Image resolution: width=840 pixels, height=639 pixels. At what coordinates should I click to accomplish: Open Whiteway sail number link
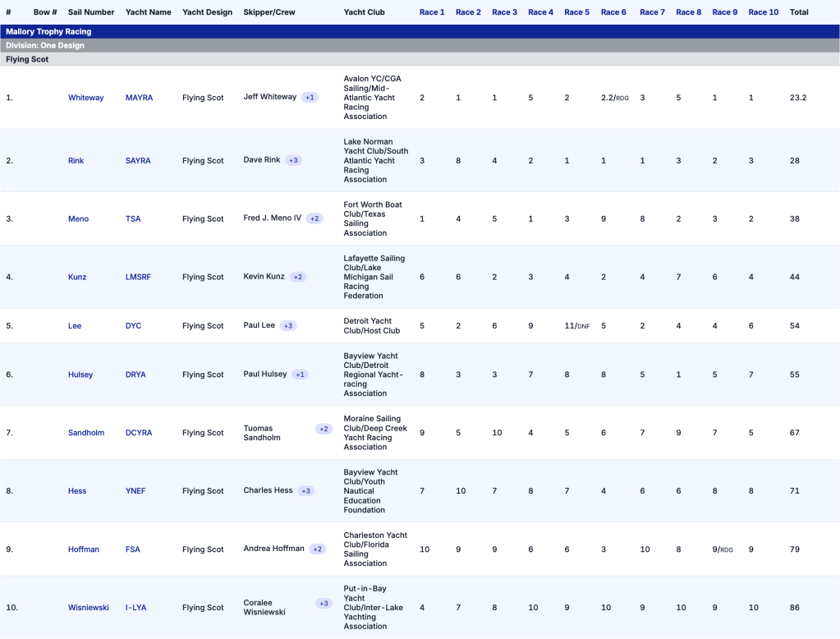(85, 98)
